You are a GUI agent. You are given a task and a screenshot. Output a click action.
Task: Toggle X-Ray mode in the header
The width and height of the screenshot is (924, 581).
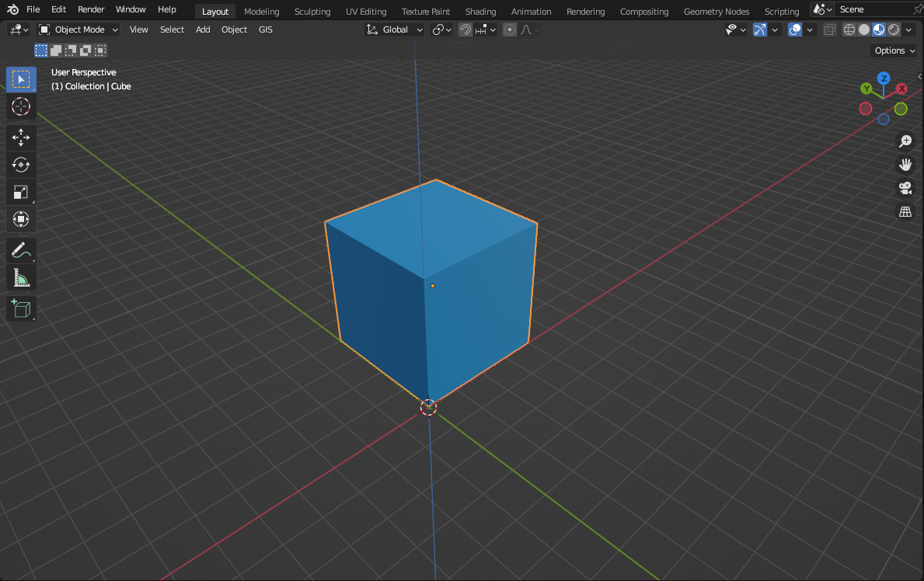828,30
